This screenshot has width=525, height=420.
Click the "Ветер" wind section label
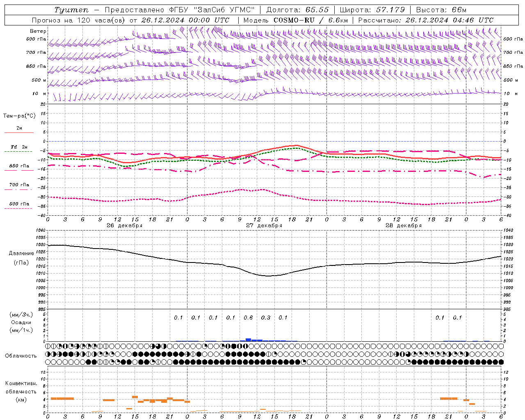(38, 31)
